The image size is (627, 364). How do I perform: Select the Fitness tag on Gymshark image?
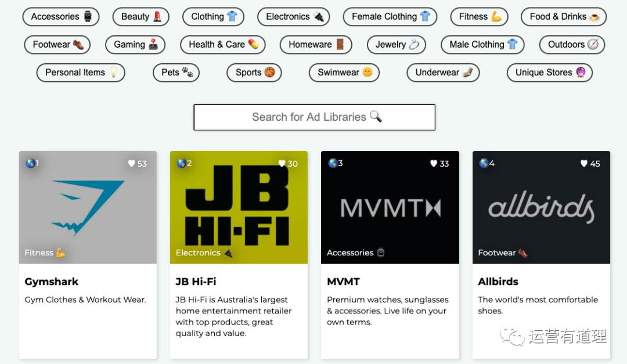point(45,253)
